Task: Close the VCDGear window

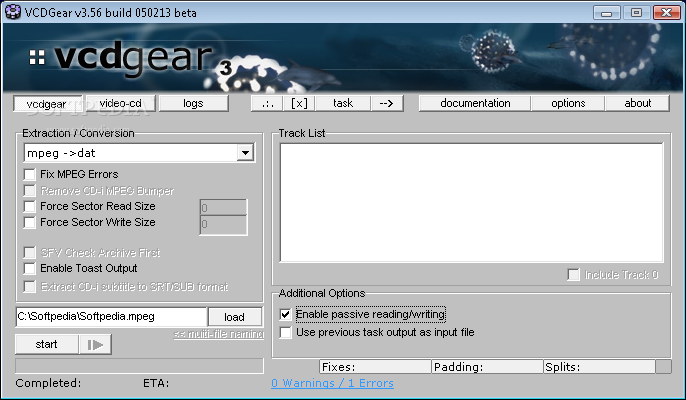Action: click(666, 13)
